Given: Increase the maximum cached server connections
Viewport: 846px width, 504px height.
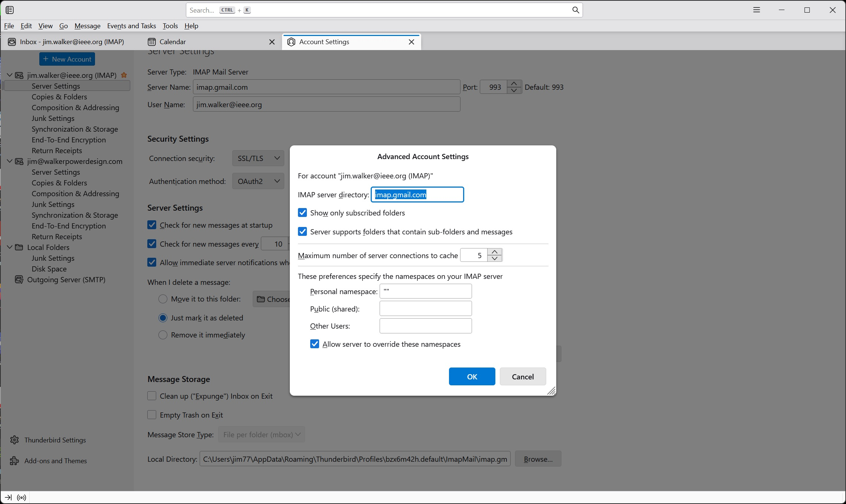Looking at the screenshot, I should pos(495,252).
